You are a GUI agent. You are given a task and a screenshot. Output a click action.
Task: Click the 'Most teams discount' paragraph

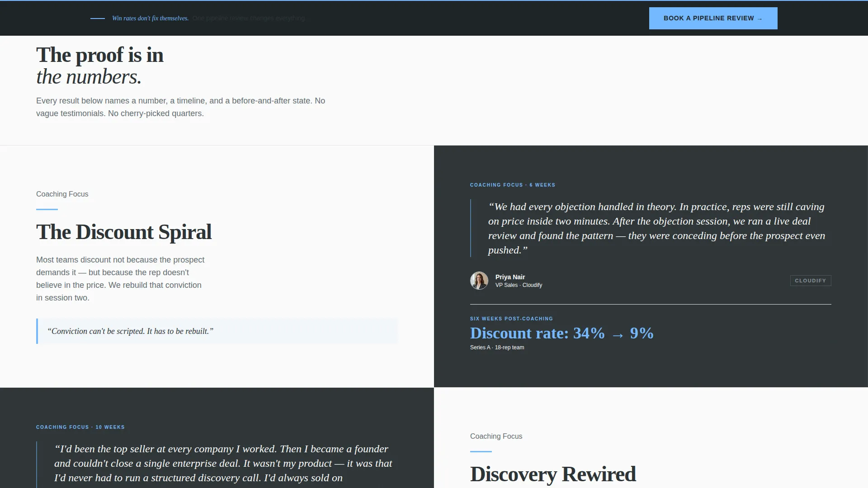120,279
